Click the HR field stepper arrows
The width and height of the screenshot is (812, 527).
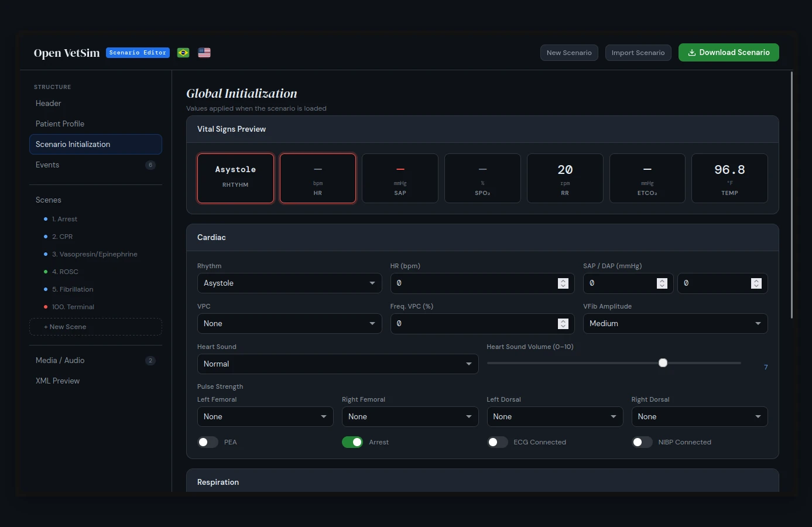(563, 283)
